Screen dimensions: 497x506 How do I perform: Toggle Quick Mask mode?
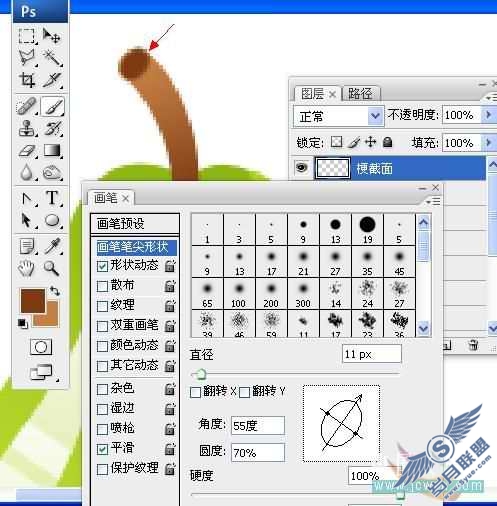point(41,347)
